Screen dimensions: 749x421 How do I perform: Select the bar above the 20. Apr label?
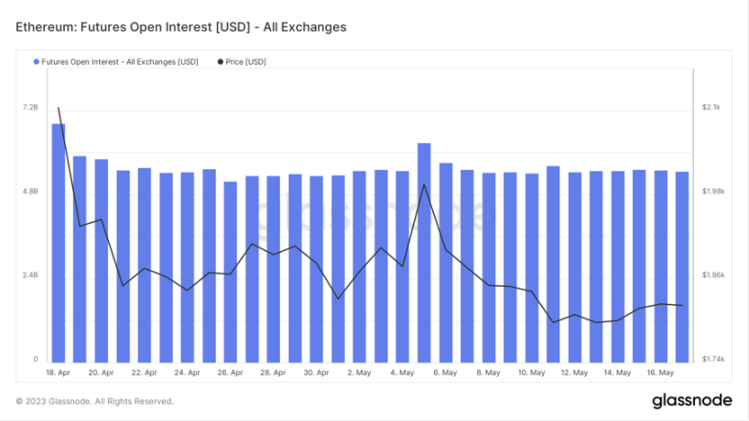[x=101, y=260]
